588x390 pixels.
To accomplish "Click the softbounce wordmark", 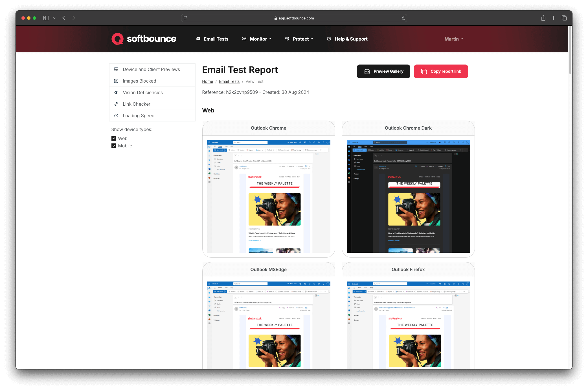I will click(x=152, y=39).
